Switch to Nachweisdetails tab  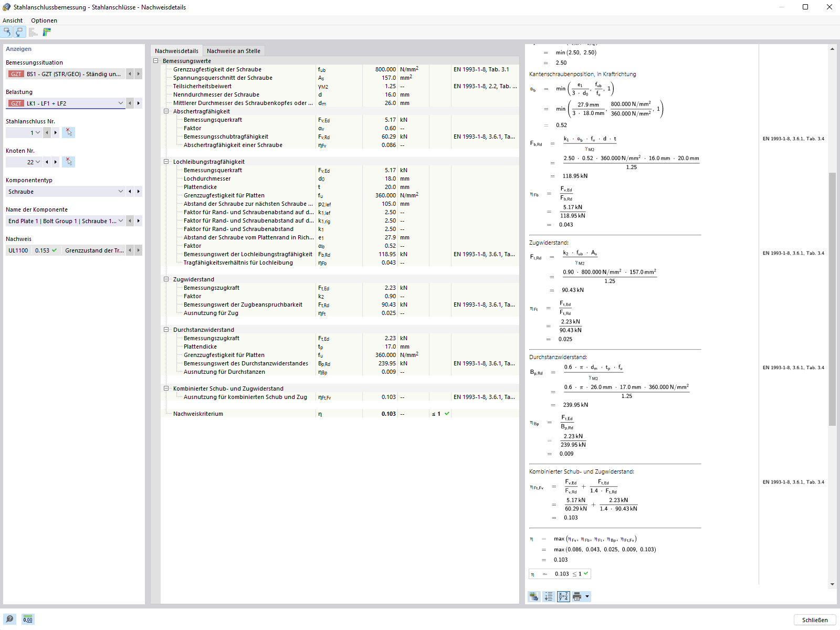click(176, 51)
